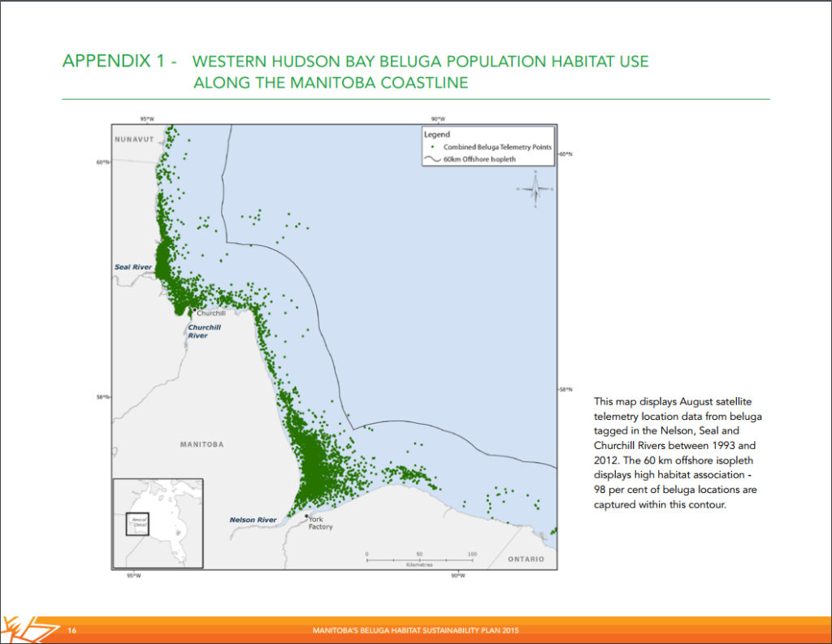Click the NUNAVUT region label
The width and height of the screenshot is (832, 644).
click(133, 138)
